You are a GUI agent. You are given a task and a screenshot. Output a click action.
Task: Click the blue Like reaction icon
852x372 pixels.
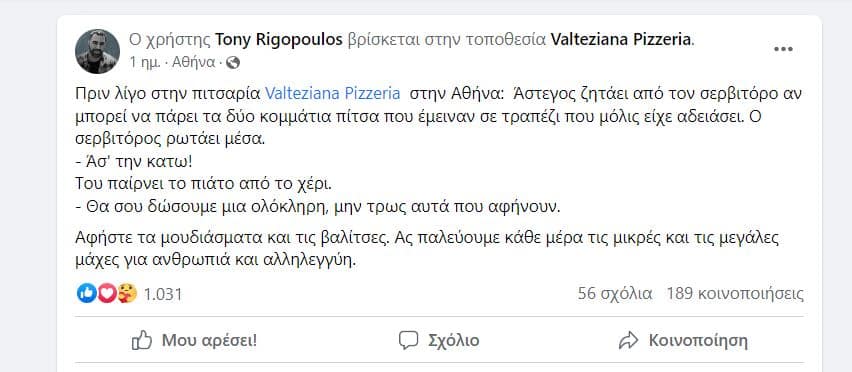pos(86,293)
